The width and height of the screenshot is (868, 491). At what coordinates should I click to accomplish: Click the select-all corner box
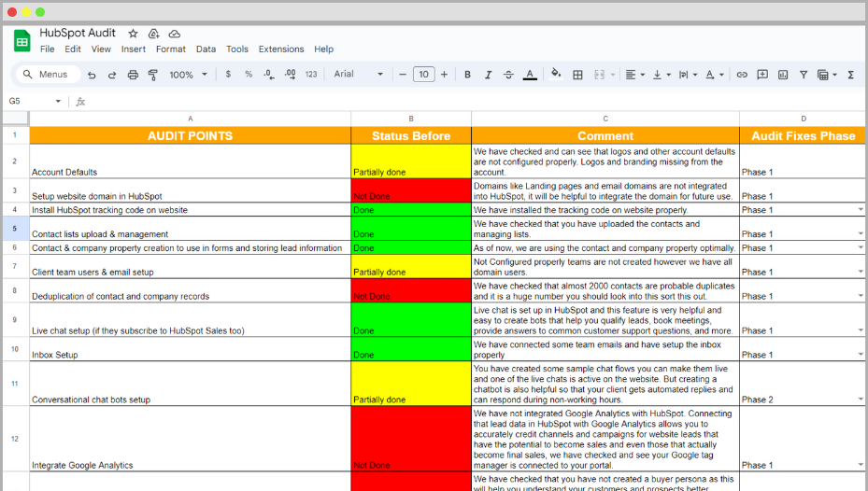click(16, 119)
